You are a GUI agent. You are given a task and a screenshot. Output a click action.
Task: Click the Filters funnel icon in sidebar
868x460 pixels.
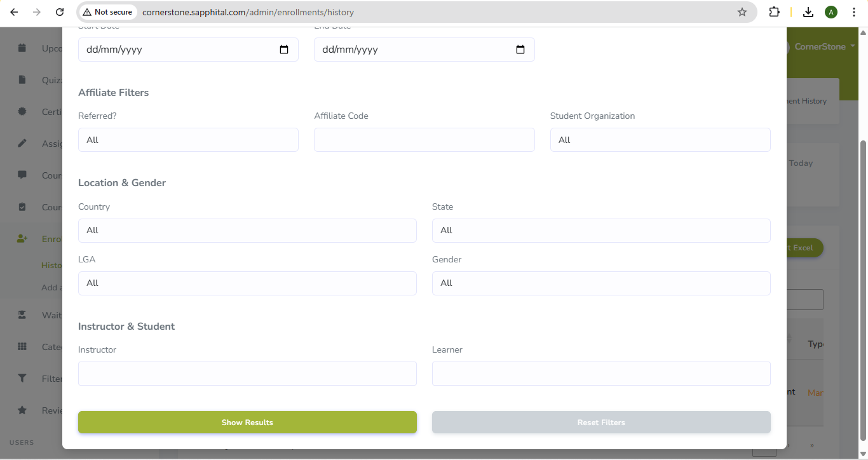[x=22, y=379]
